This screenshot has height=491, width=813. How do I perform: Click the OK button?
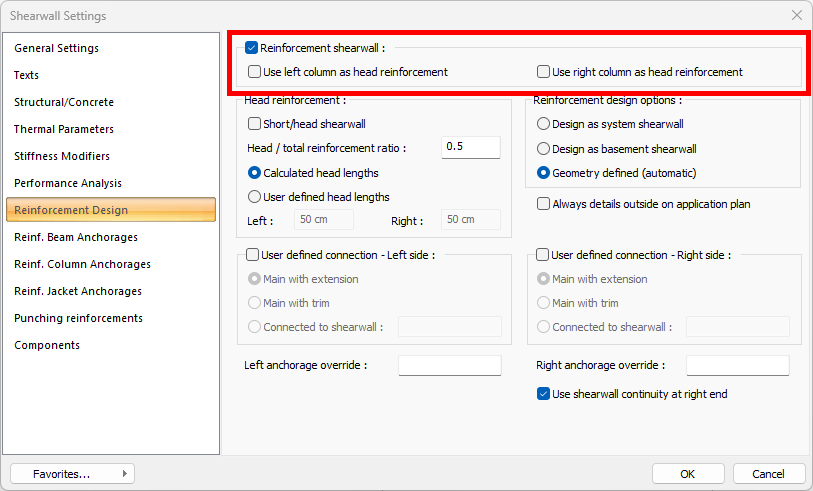click(x=687, y=473)
